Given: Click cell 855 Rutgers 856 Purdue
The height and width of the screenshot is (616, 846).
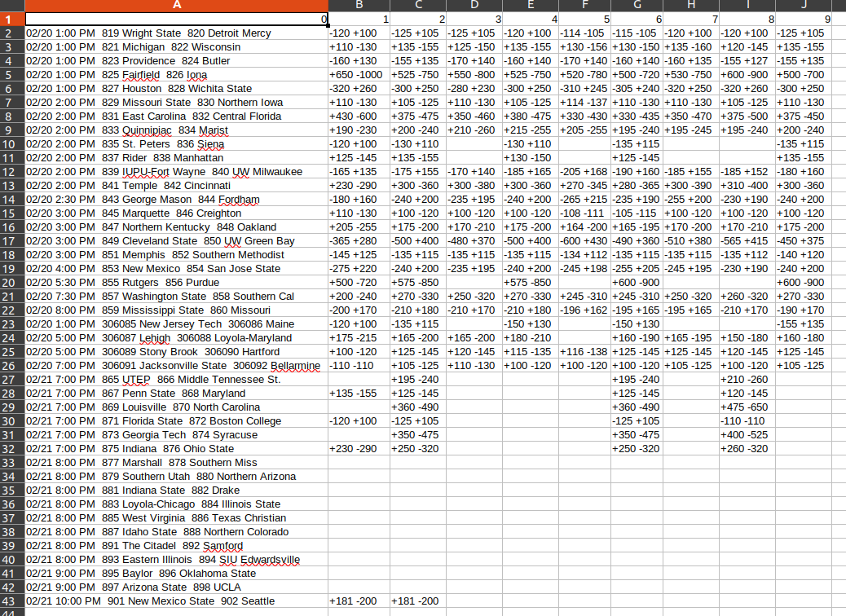Looking at the screenshot, I should pyautogui.click(x=176, y=283).
